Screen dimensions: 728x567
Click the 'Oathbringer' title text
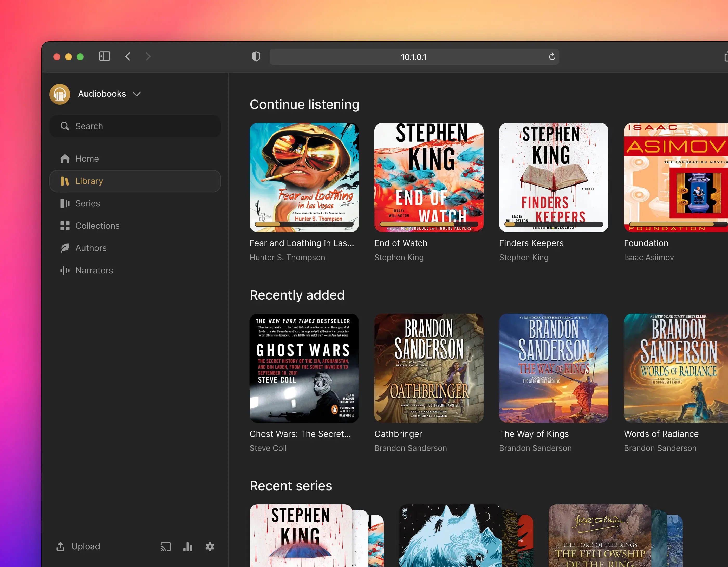tap(398, 434)
